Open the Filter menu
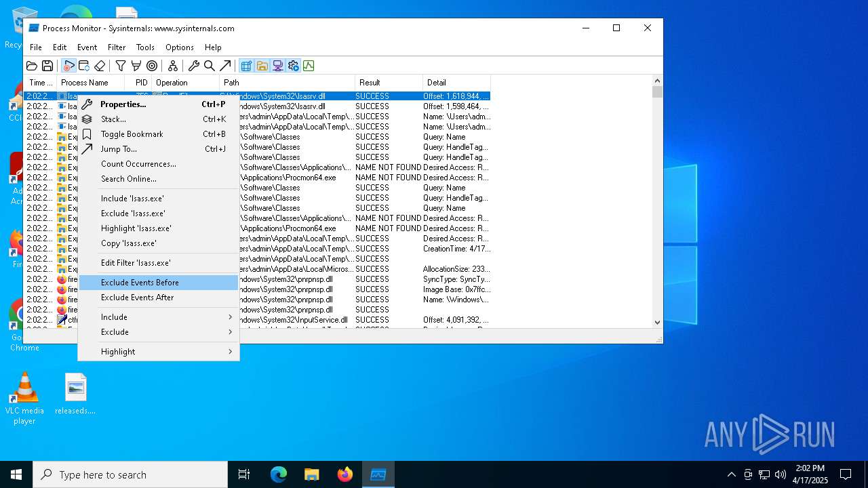The height and width of the screenshot is (488, 868). (117, 47)
